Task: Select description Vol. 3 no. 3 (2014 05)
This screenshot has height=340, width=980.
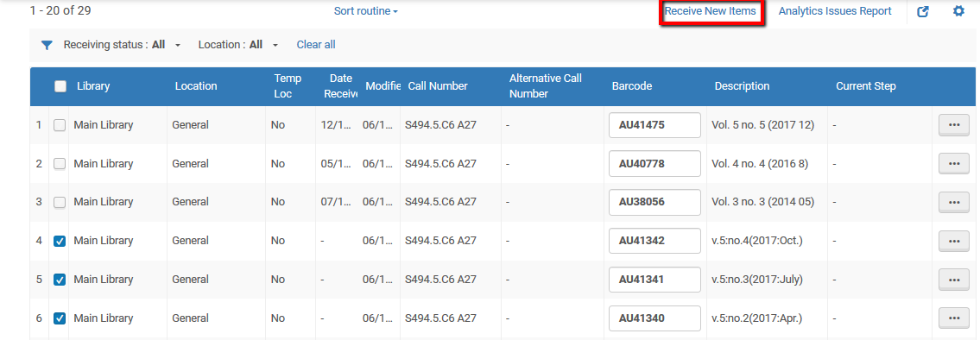Action: coord(762,202)
